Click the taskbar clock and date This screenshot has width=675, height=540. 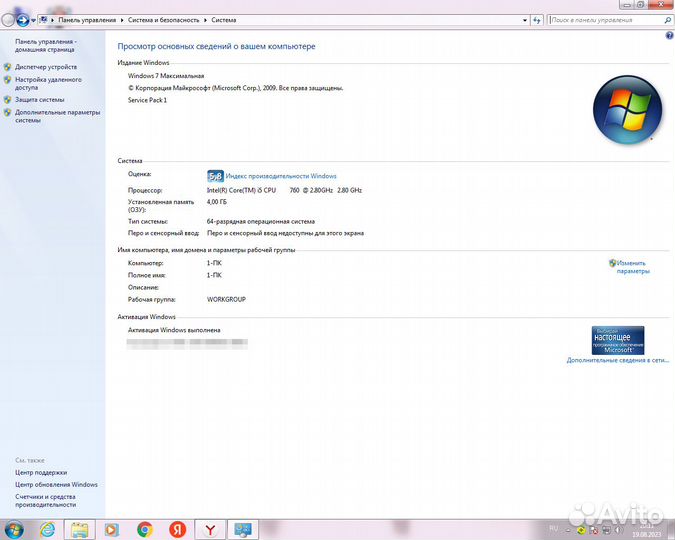647,530
